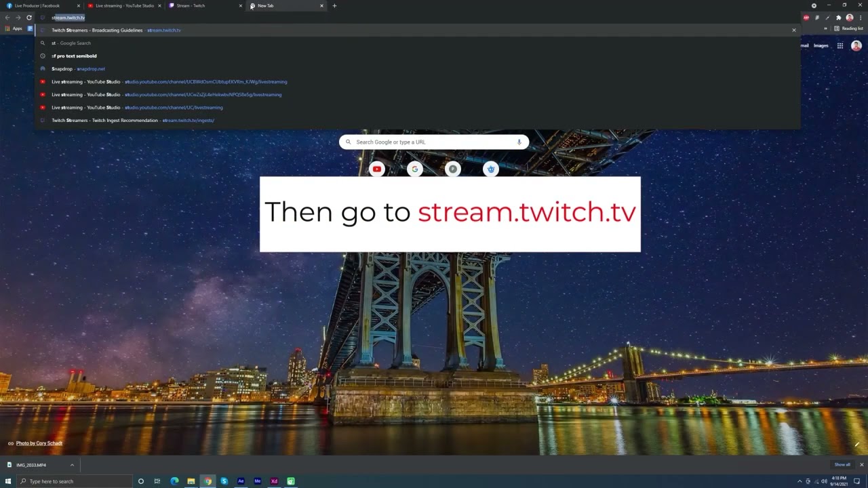
Task: Open Photo by Cory Schadt credit link
Action: (39, 443)
